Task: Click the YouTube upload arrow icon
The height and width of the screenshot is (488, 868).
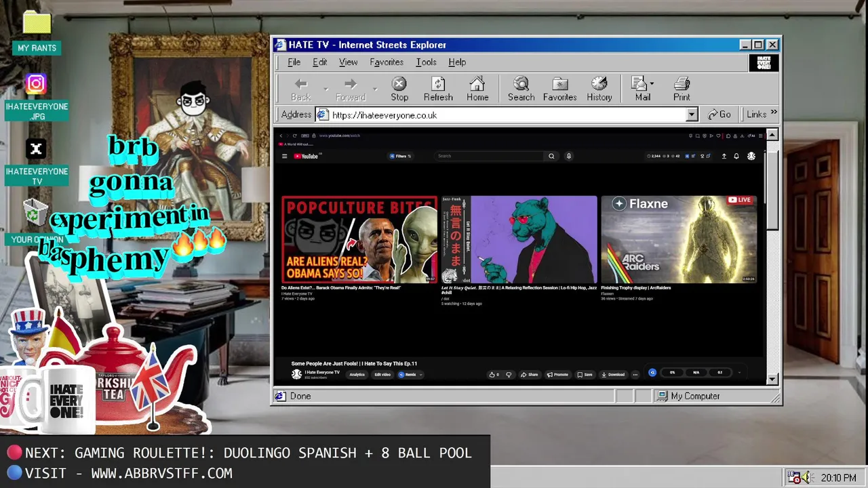Action: click(724, 157)
